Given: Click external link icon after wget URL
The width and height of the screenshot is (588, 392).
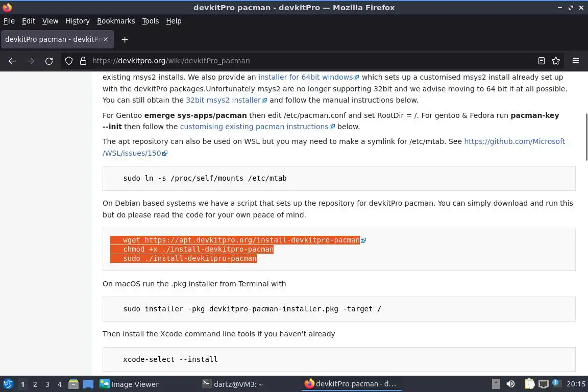Looking at the screenshot, I should [x=363, y=240].
